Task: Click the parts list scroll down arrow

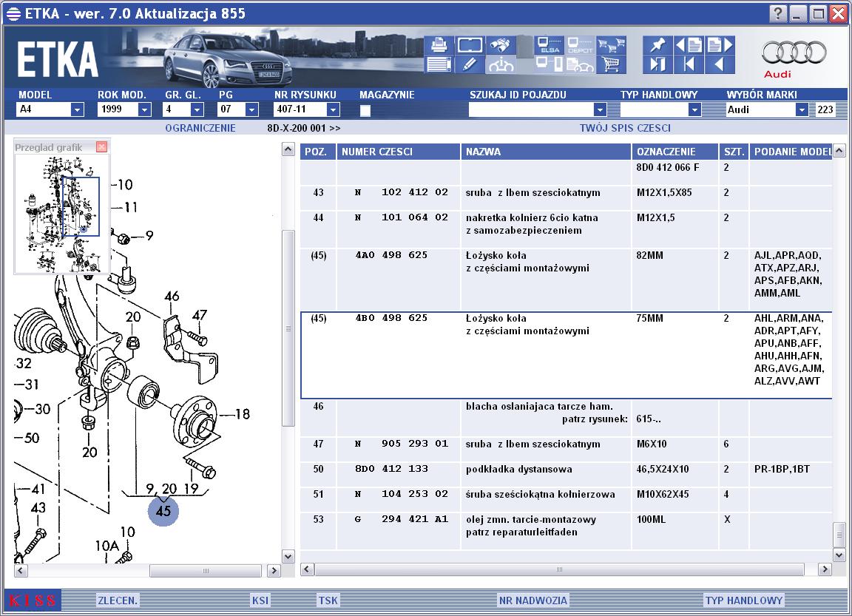Action: [x=839, y=555]
